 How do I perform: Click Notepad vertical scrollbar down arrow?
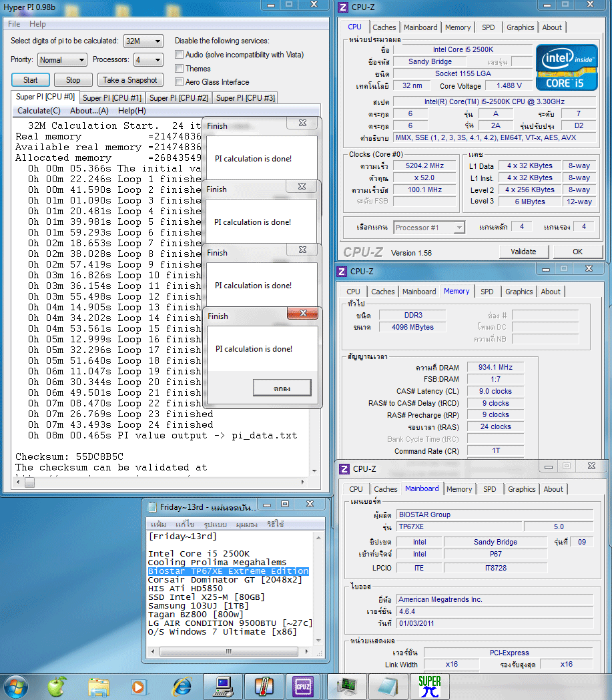(x=319, y=640)
